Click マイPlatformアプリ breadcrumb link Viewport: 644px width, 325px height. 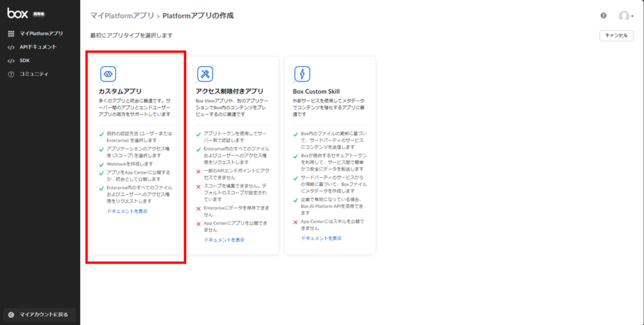click(122, 16)
